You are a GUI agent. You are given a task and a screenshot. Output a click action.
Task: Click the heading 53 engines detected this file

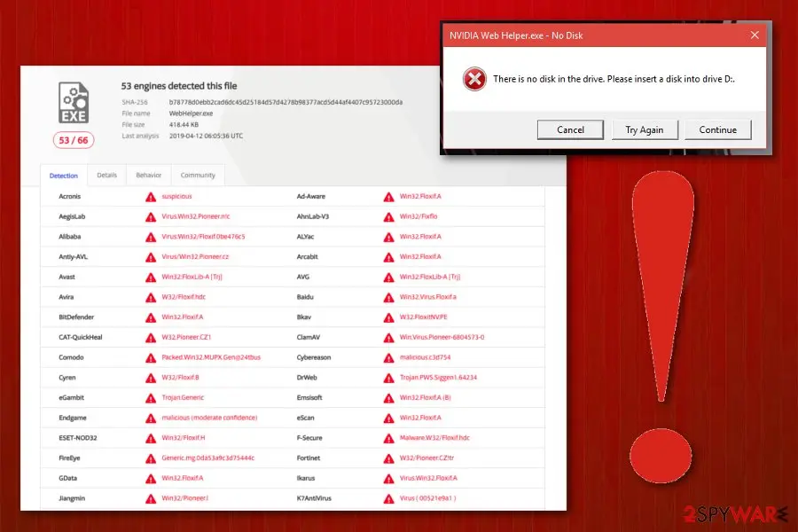point(178,86)
